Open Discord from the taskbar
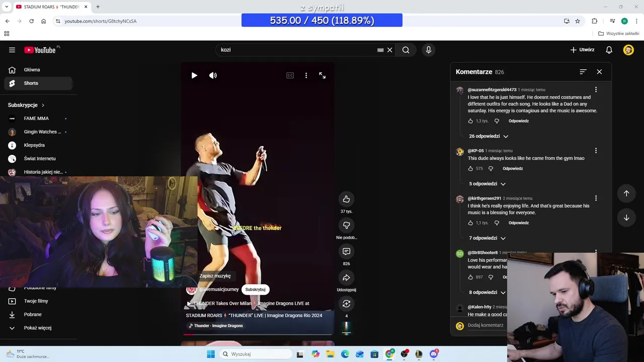Viewport: 644px width, 362px height. click(434, 354)
